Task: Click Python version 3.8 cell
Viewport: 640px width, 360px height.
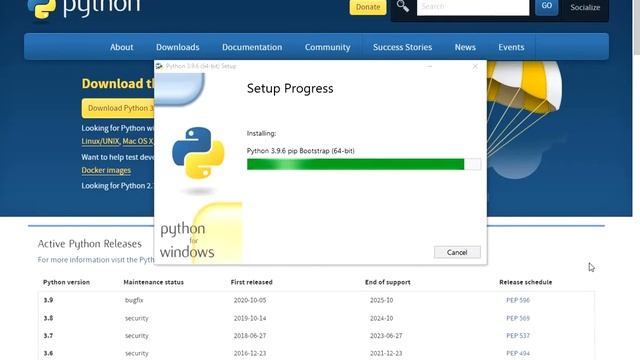Action: coord(48,318)
